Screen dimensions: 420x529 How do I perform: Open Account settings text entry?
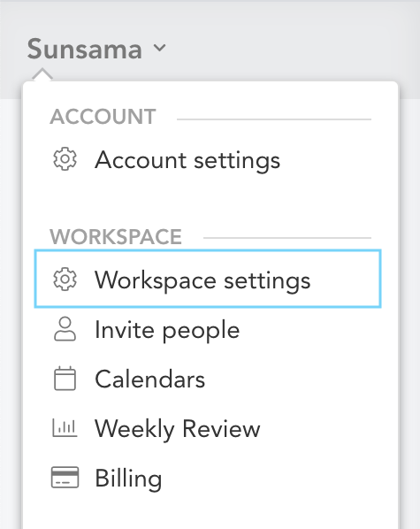(x=187, y=160)
